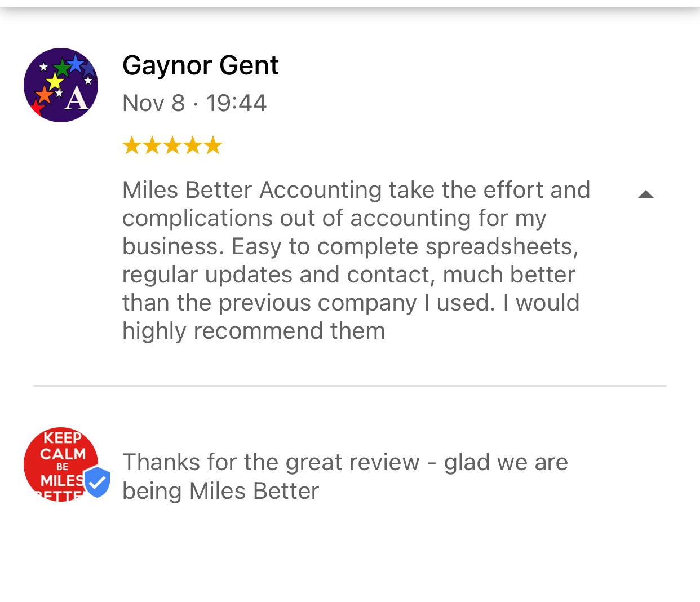
Task: Tap the Keep Calm Miles Better avatar
Action: click(61, 464)
